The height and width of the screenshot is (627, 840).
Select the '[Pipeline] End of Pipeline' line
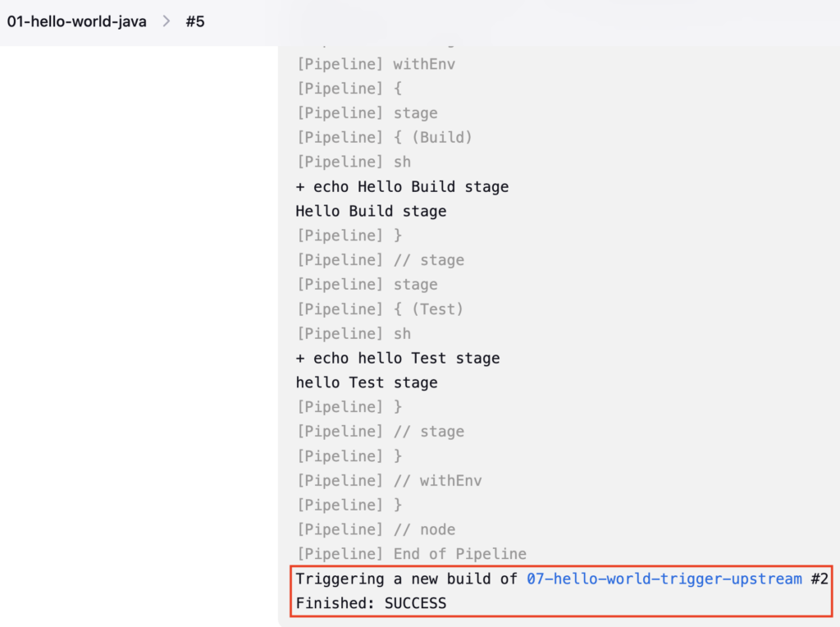(412, 554)
